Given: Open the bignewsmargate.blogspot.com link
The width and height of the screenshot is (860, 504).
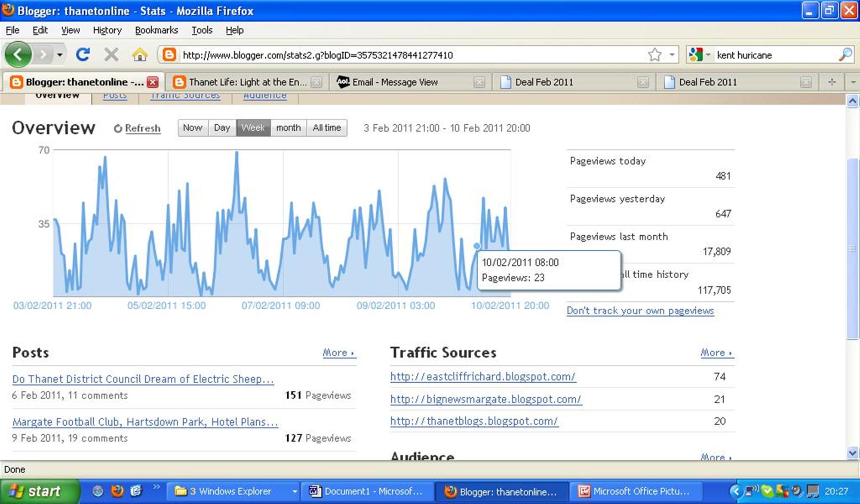Looking at the screenshot, I should click(486, 399).
